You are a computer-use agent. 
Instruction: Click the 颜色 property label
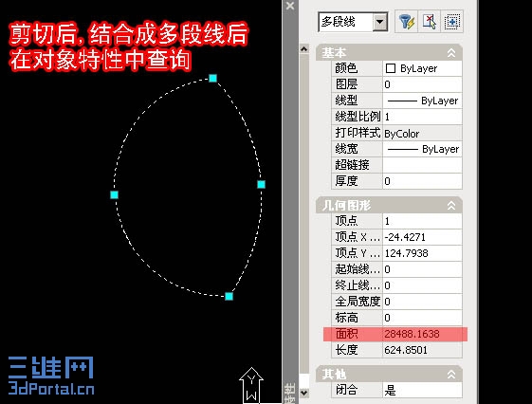coord(346,68)
